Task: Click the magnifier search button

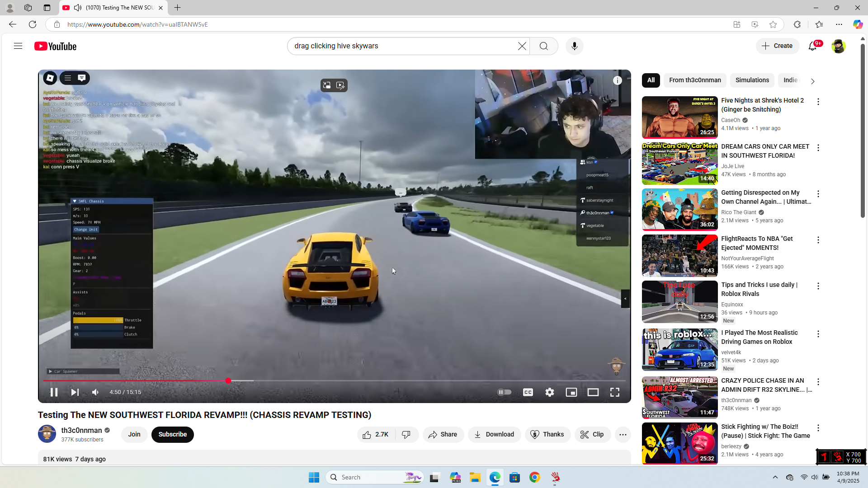Action: [544, 46]
